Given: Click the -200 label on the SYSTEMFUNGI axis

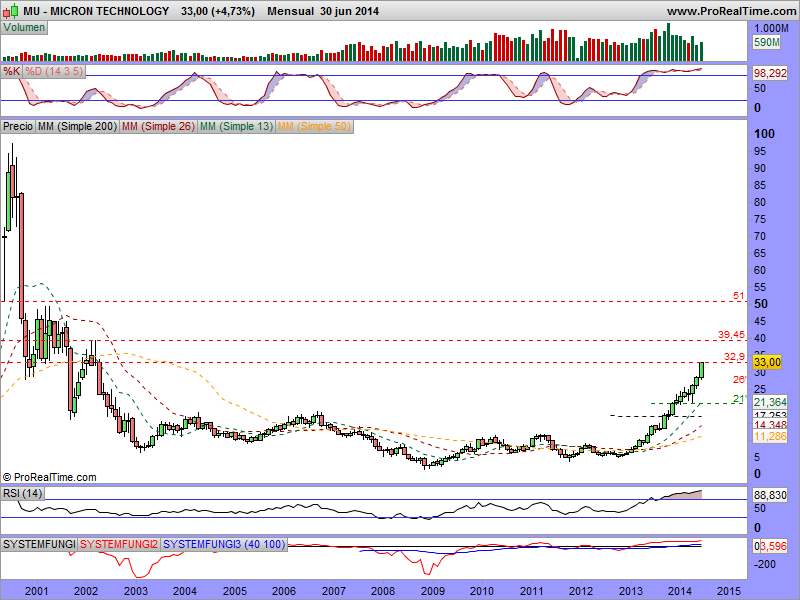Looking at the screenshot, I should (x=764, y=564).
